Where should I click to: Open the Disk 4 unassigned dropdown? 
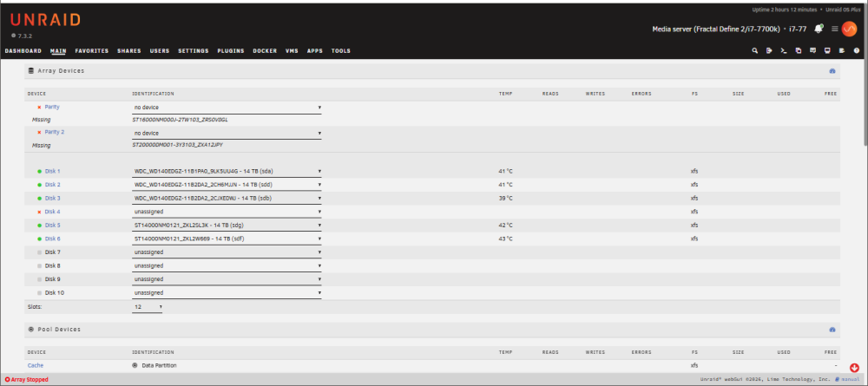tap(227, 212)
